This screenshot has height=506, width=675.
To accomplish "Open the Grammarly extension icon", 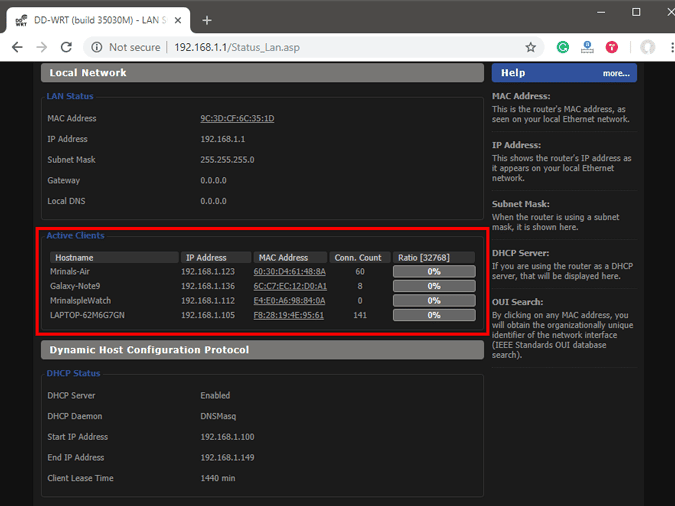I will tap(563, 47).
